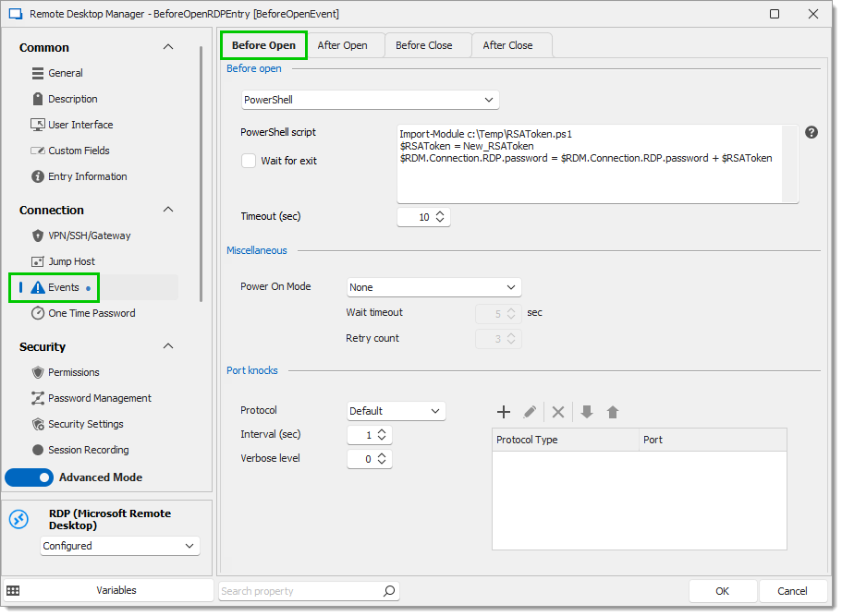Click the search magnifier icon
The width and height of the screenshot is (842, 616).
pos(389,591)
